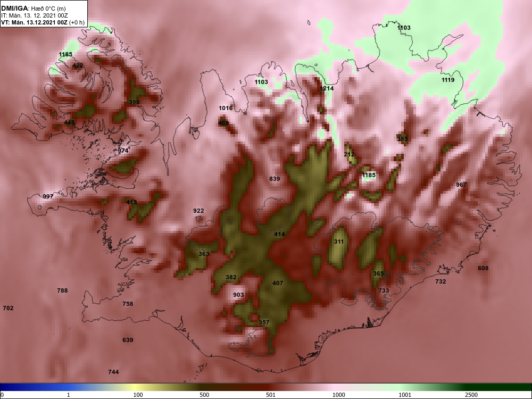Screen dimensions: 532x399
Task: Click the 974 map value
Action: (x=123, y=151)
